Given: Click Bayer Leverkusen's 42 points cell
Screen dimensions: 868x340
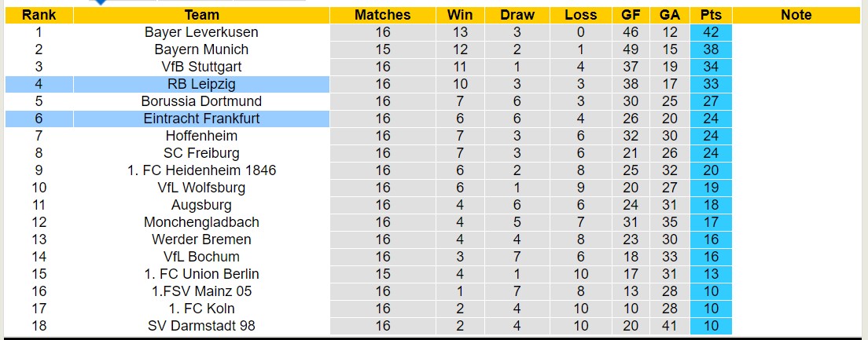Looking at the screenshot, I should pos(711,32).
